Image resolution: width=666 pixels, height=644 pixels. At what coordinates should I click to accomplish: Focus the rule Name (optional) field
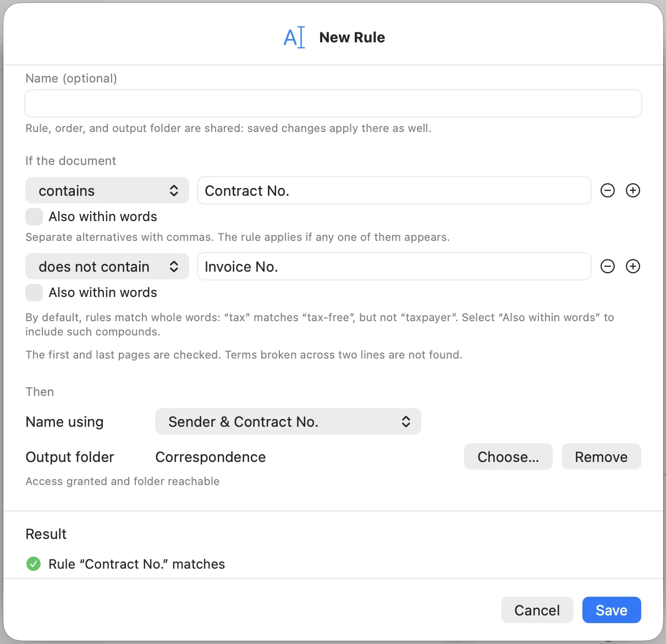click(333, 103)
